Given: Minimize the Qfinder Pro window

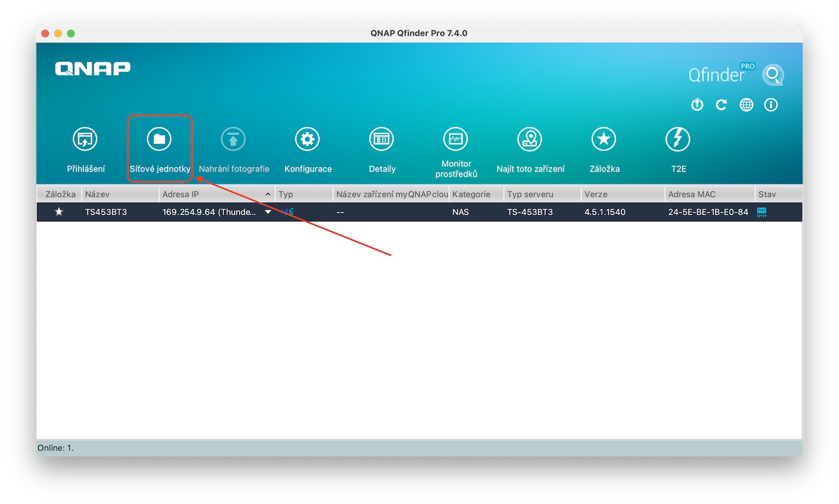Looking at the screenshot, I should point(58,33).
